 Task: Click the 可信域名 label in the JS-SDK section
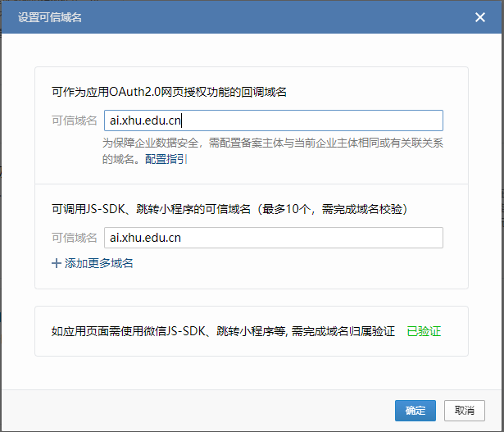[74, 238]
